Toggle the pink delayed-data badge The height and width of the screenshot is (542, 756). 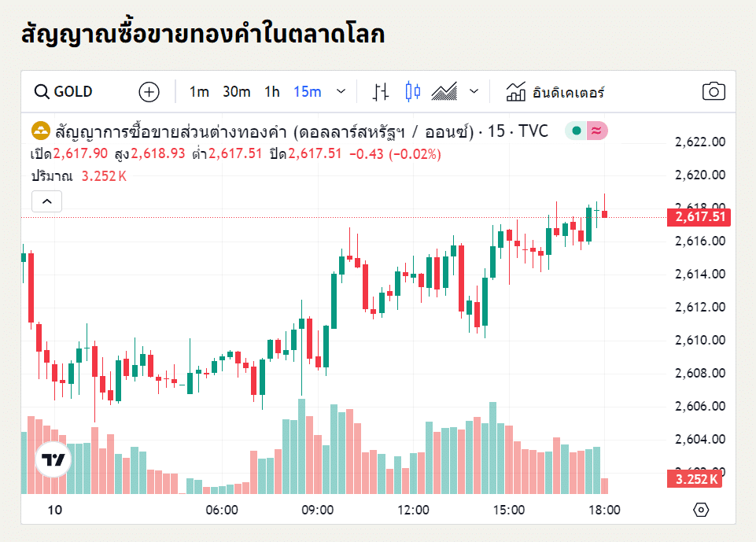point(595,131)
